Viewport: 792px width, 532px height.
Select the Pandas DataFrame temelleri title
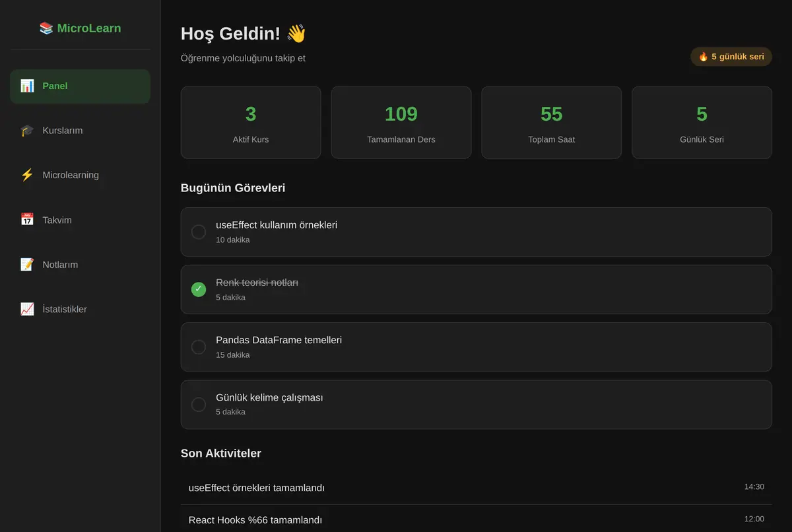[x=279, y=340]
